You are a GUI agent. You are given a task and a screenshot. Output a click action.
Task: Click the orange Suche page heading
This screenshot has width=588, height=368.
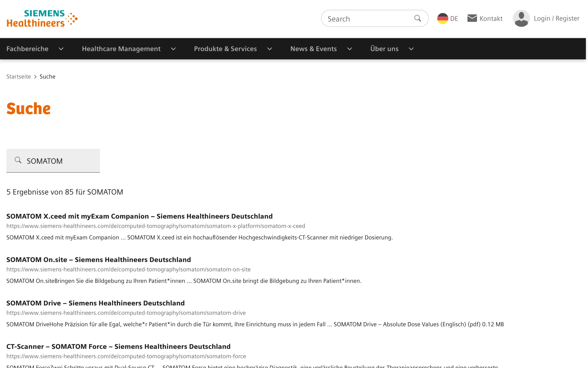pos(28,108)
